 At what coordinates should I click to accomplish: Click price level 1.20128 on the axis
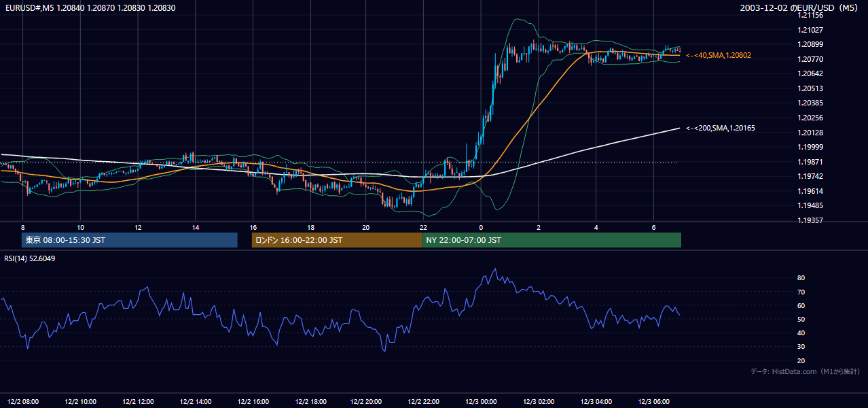810,133
